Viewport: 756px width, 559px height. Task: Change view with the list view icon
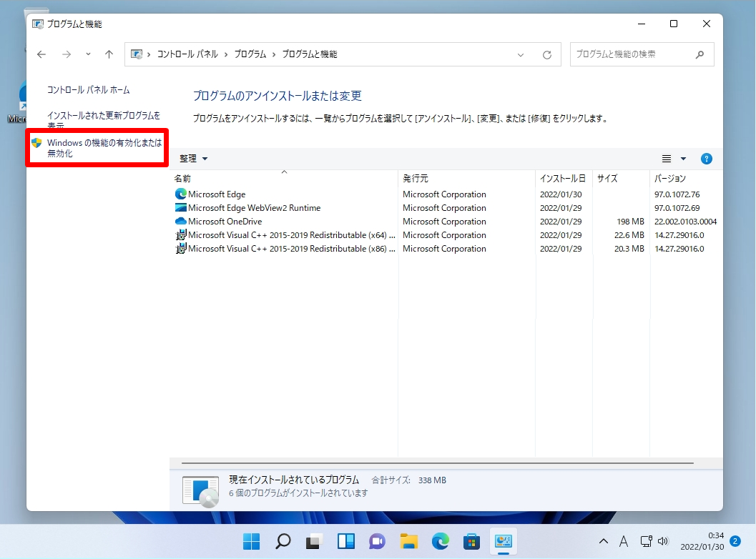pyautogui.click(x=667, y=159)
